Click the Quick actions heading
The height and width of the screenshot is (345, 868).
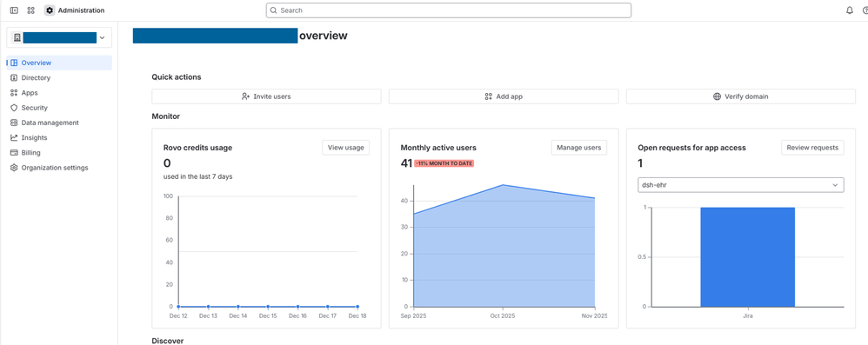pyautogui.click(x=177, y=76)
